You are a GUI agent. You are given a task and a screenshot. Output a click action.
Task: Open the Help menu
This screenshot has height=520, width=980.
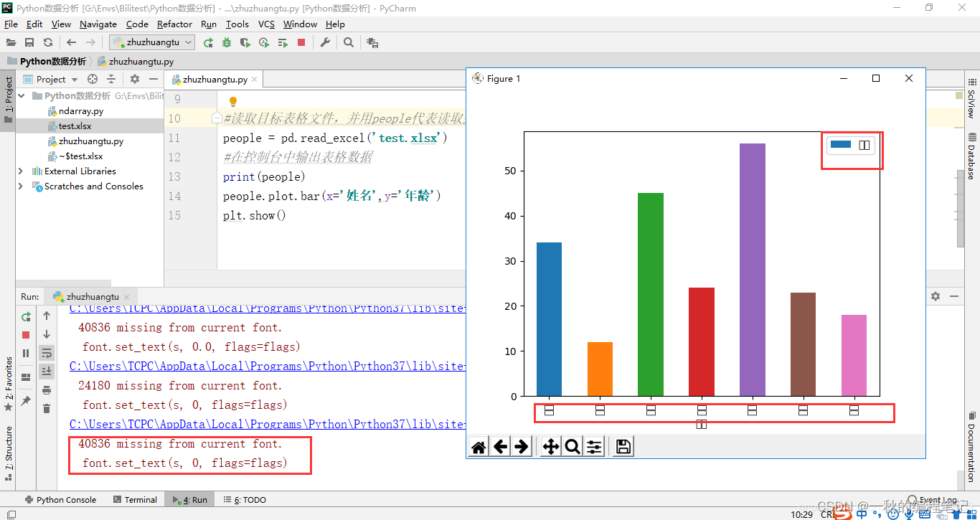pyautogui.click(x=335, y=24)
